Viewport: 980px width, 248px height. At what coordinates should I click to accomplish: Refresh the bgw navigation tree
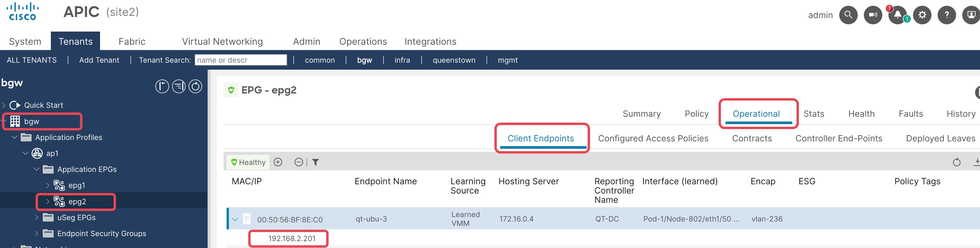pyautogui.click(x=196, y=87)
